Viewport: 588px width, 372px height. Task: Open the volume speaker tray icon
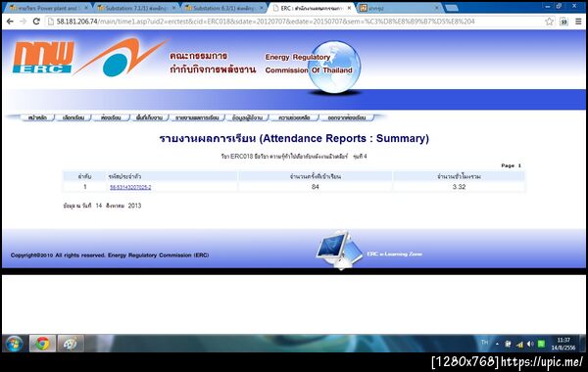pyautogui.click(x=530, y=344)
